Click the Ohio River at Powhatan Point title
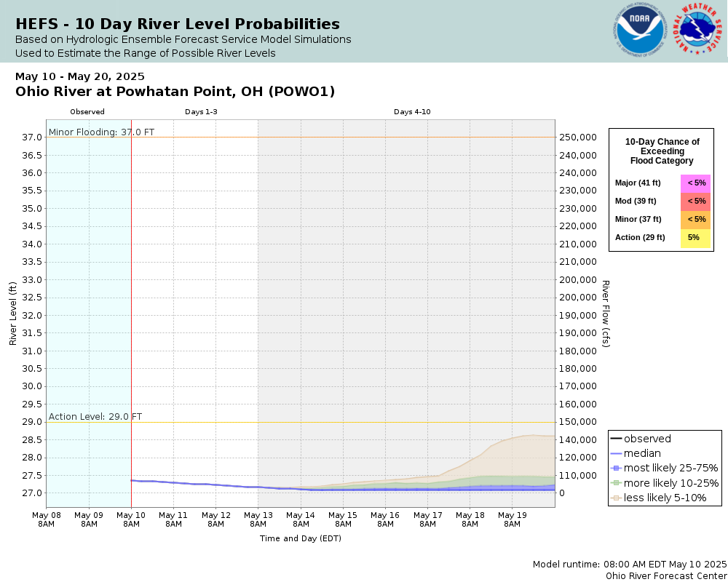 pos(175,92)
